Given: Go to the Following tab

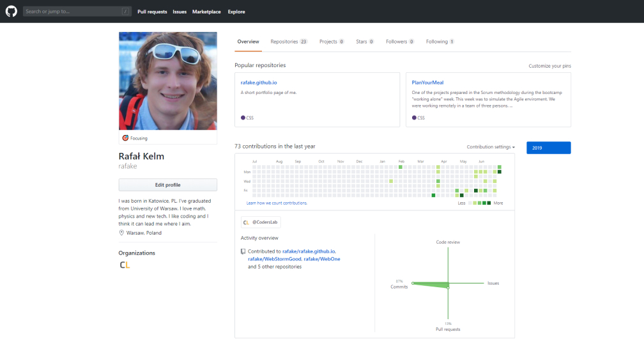Looking at the screenshot, I should (x=440, y=42).
